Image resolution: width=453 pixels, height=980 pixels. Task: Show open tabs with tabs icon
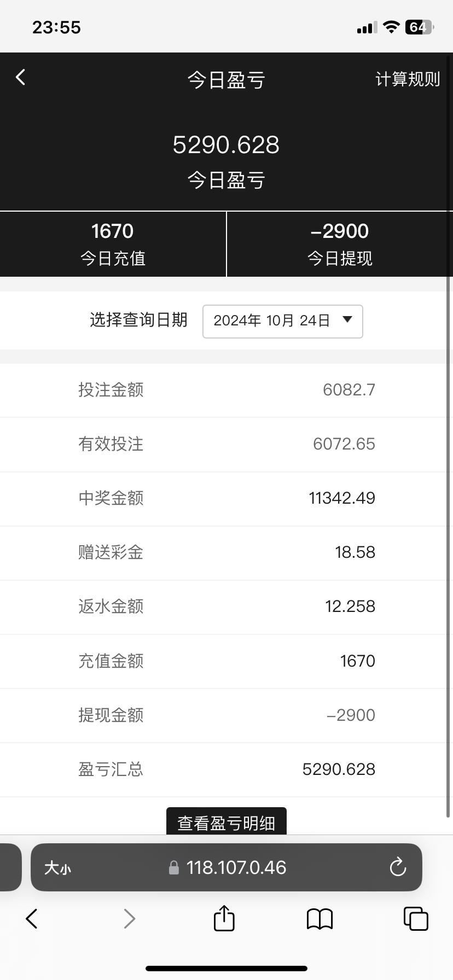tap(415, 919)
